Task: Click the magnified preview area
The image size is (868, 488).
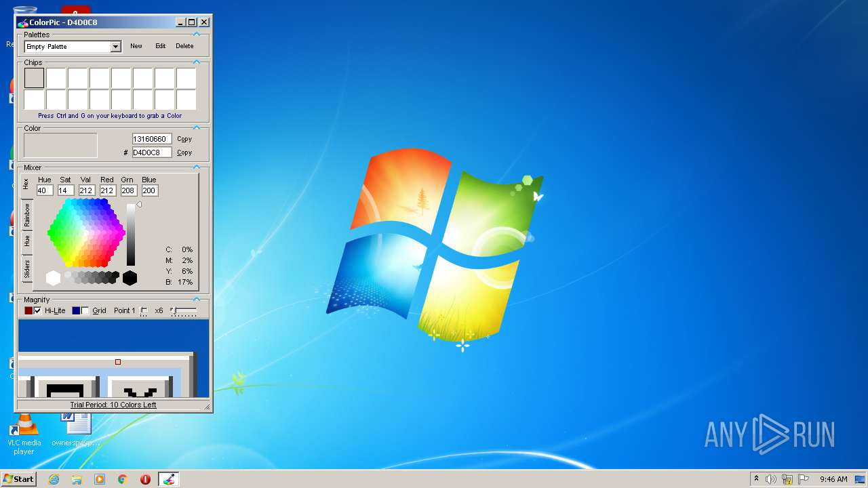Action: [113, 359]
